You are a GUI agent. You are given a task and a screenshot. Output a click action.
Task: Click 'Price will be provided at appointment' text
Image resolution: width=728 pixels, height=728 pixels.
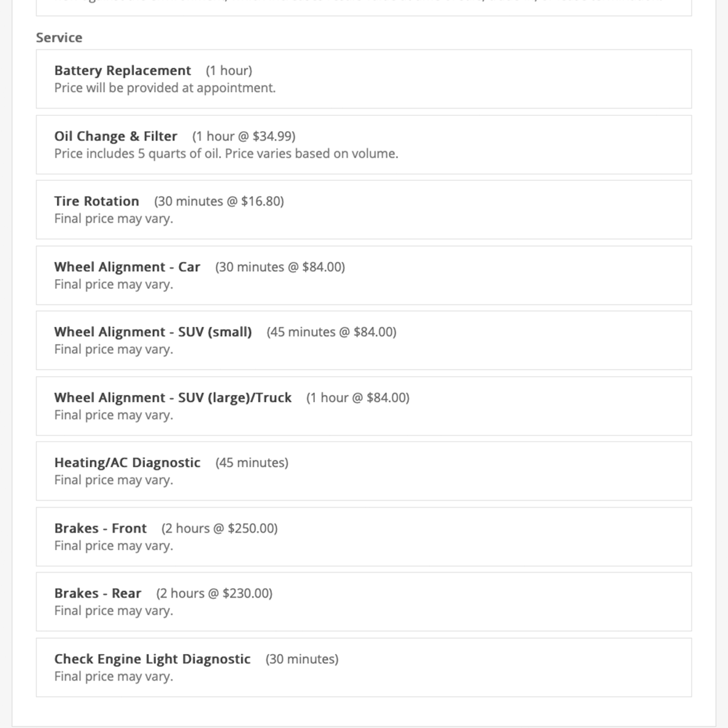point(165,88)
